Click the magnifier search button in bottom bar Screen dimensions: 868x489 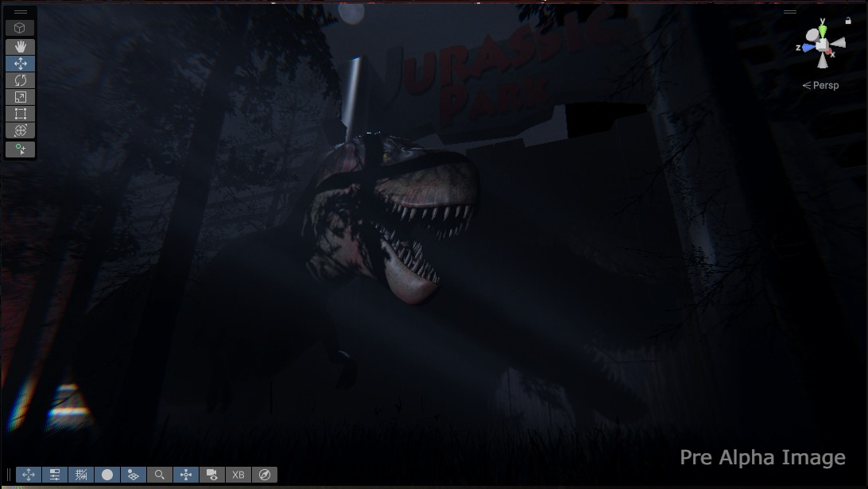160,475
